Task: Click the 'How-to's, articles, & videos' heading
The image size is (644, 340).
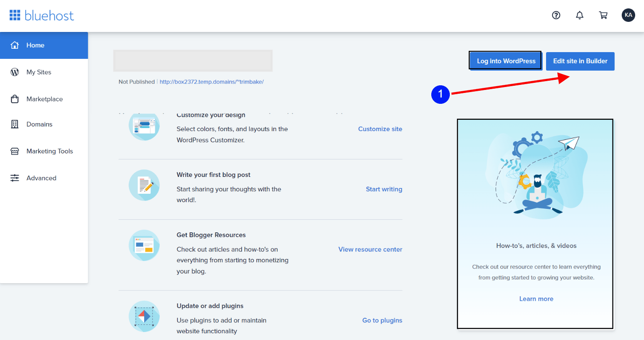Action: [x=536, y=246]
